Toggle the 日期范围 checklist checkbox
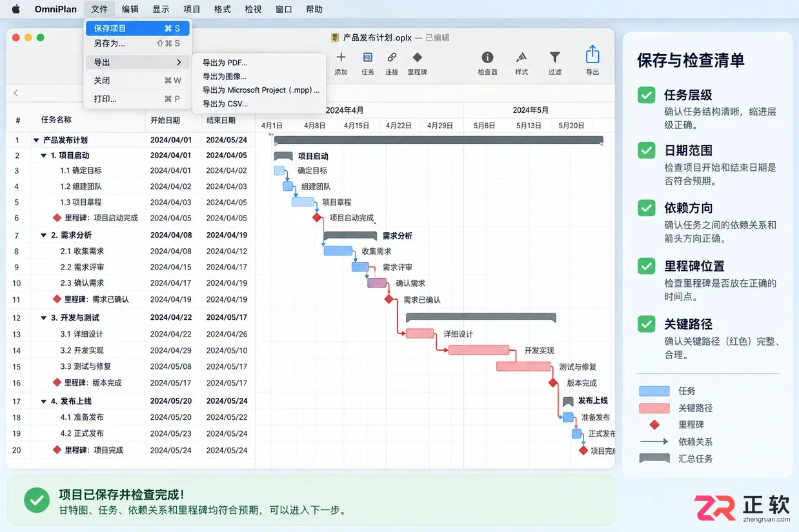Screen dimensions: 799x532 (x=647, y=151)
